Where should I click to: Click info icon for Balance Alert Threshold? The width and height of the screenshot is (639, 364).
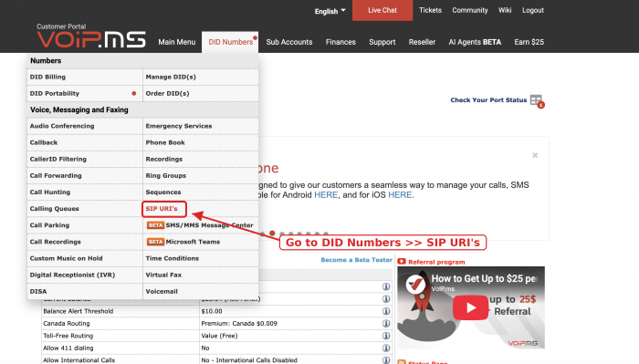386,311
